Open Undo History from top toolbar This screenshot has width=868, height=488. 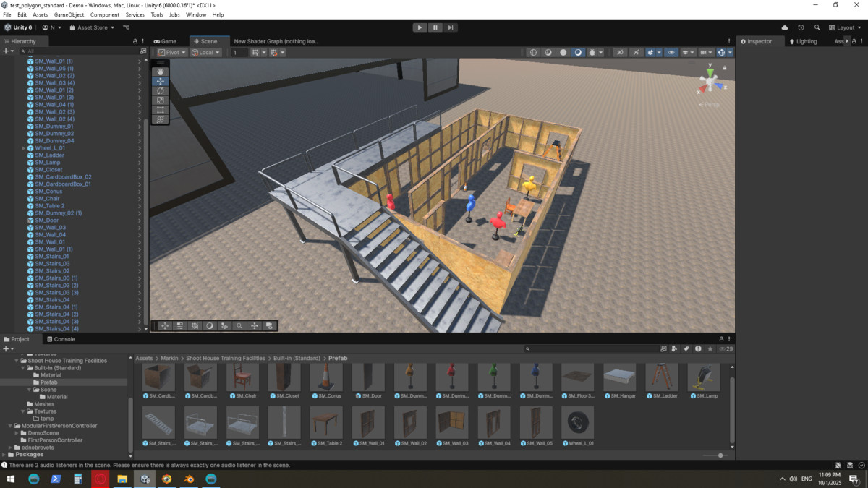(x=801, y=27)
